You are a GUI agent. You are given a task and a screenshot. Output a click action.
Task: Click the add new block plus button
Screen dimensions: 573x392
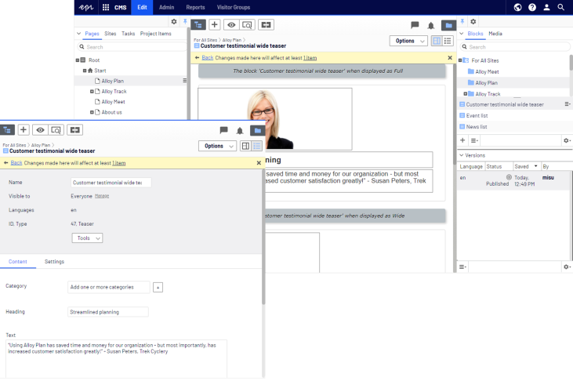tap(462, 140)
